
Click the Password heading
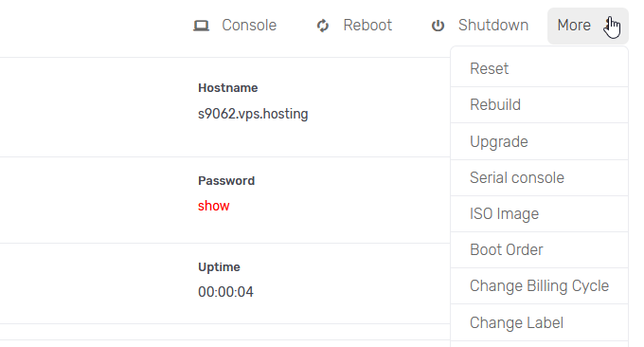pos(226,181)
